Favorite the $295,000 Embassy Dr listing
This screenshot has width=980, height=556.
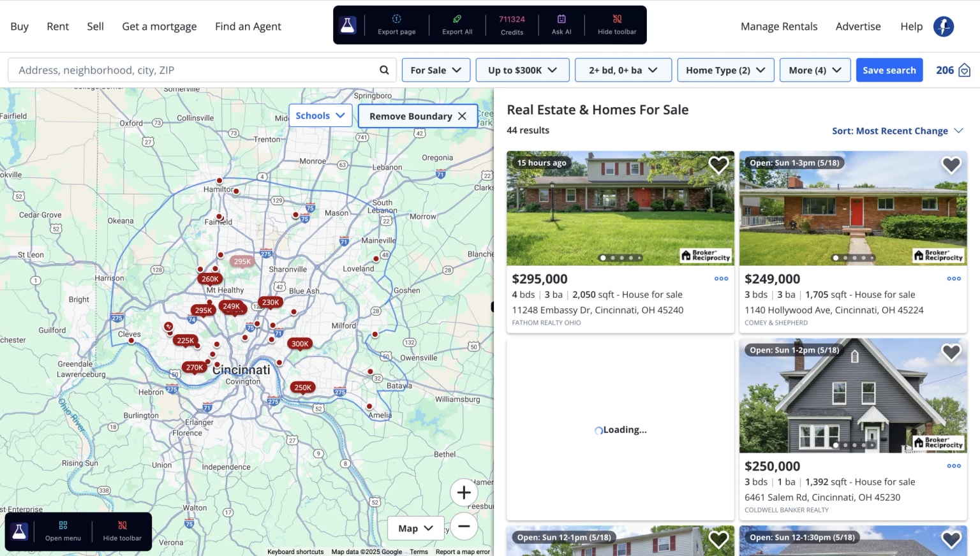click(x=718, y=165)
